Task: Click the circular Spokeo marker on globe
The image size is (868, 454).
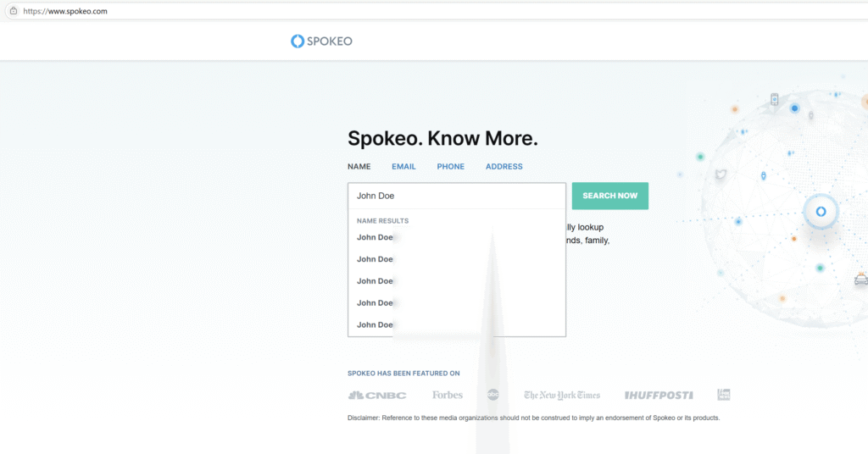Action: coord(821,211)
